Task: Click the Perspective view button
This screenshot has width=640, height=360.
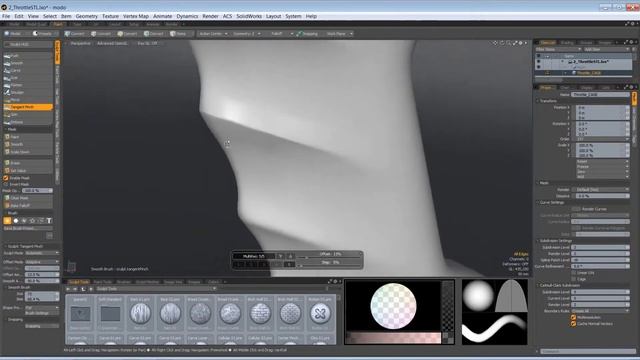Action: [x=80, y=43]
